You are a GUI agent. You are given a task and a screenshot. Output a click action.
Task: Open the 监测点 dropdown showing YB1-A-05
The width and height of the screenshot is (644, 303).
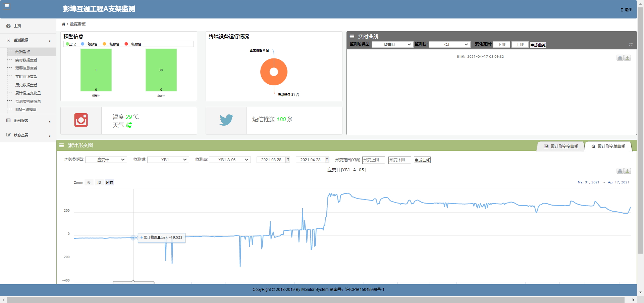click(x=230, y=160)
